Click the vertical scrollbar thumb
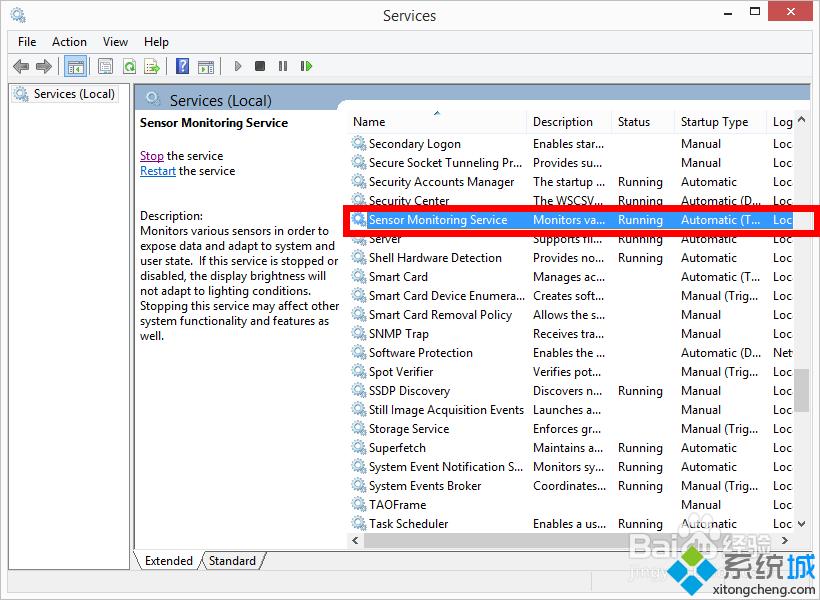This screenshot has width=820, height=600. [x=802, y=390]
